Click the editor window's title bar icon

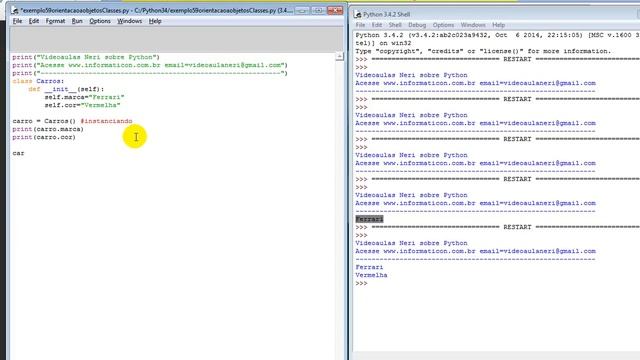15,10
